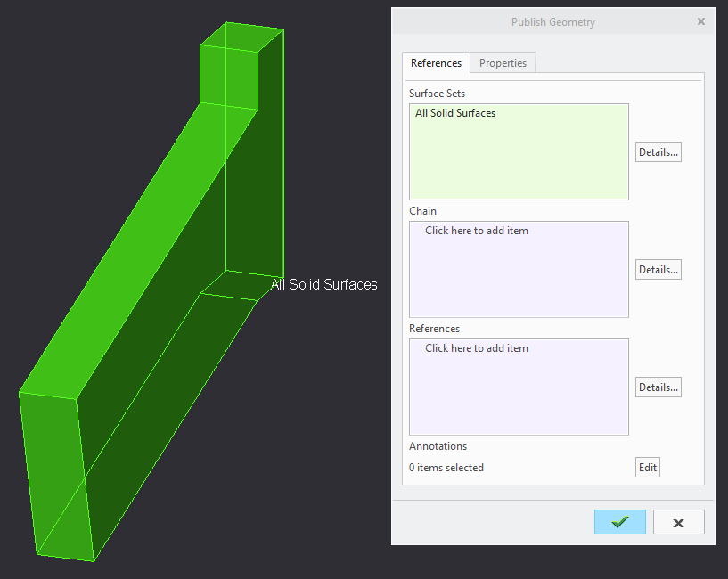
Task: Switch to the Properties tab
Action: (x=503, y=62)
